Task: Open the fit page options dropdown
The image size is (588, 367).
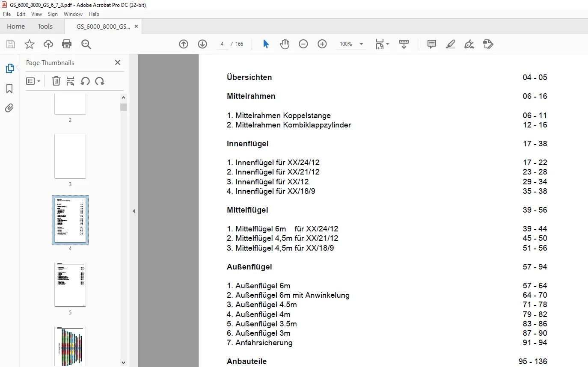Action: coord(382,44)
